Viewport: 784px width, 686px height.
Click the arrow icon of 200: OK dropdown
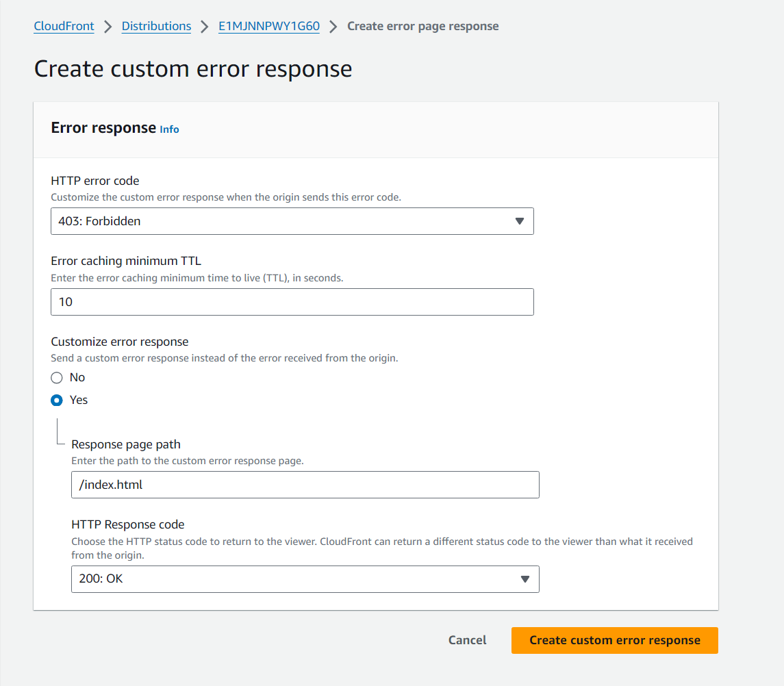(525, 579)
